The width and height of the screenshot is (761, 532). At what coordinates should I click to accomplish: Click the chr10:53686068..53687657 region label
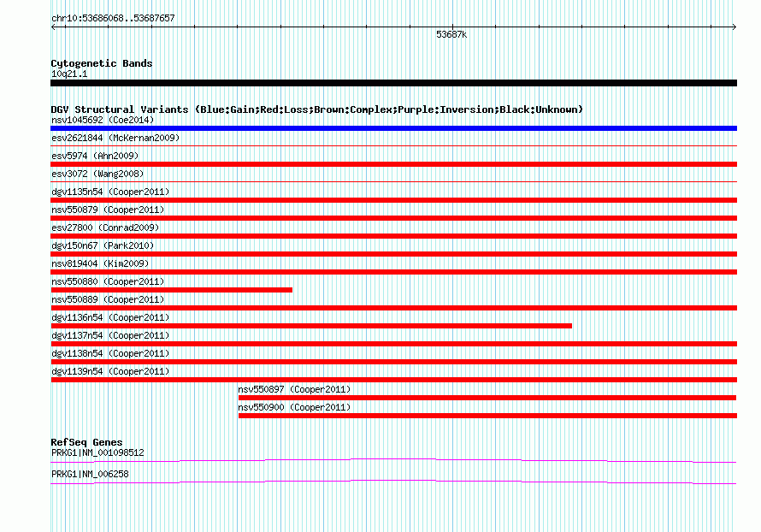(x=113, y=18)
